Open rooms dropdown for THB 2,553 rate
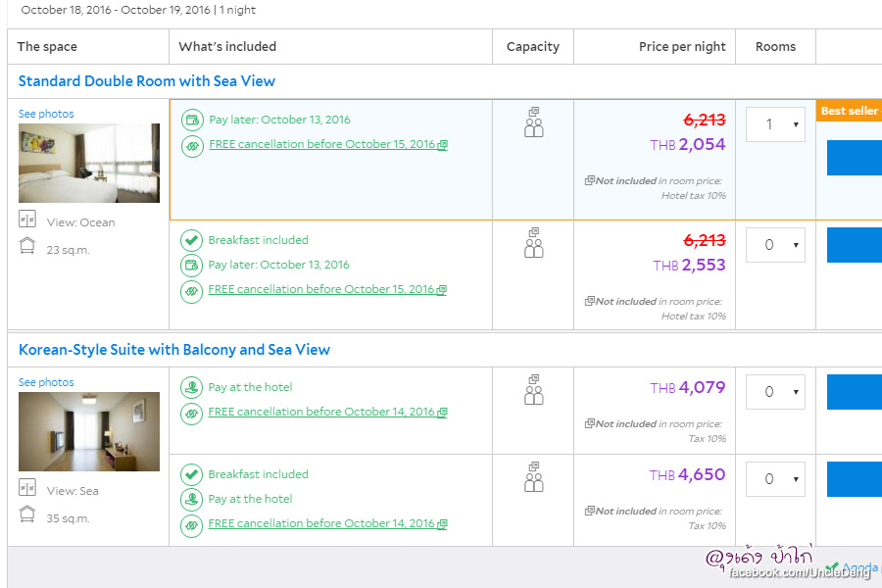 (775, 245)
